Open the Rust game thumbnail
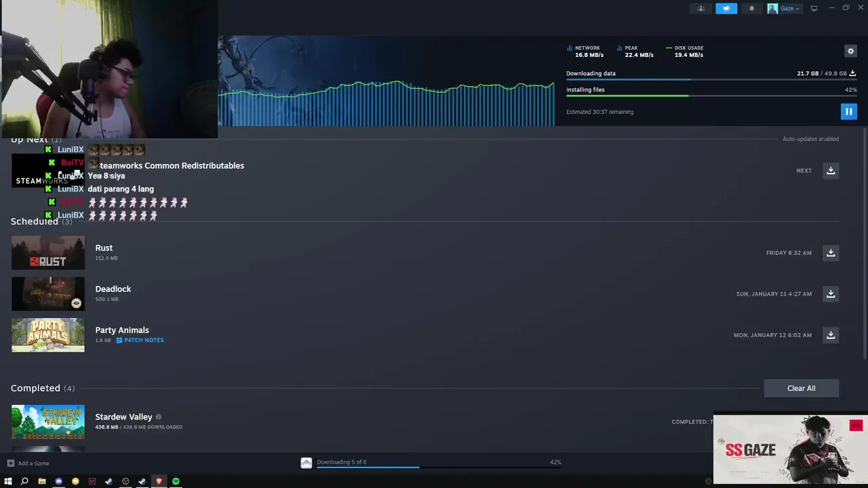 click(48, 253)
